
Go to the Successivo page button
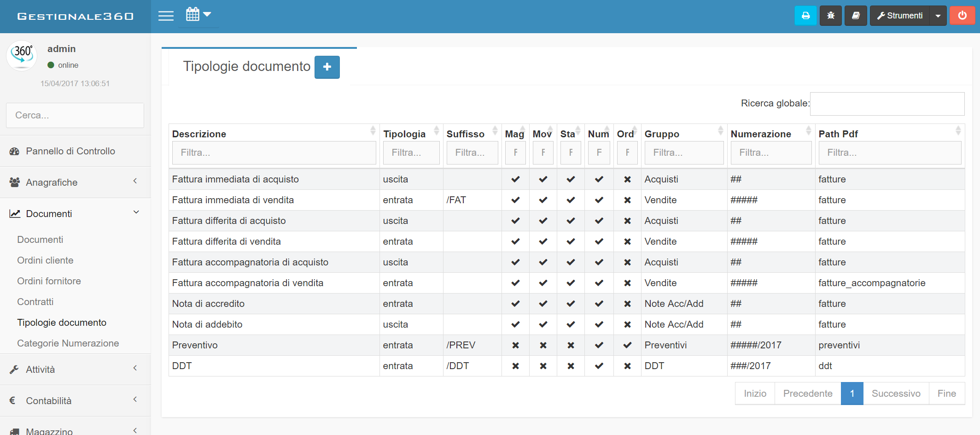coord(896,394)
